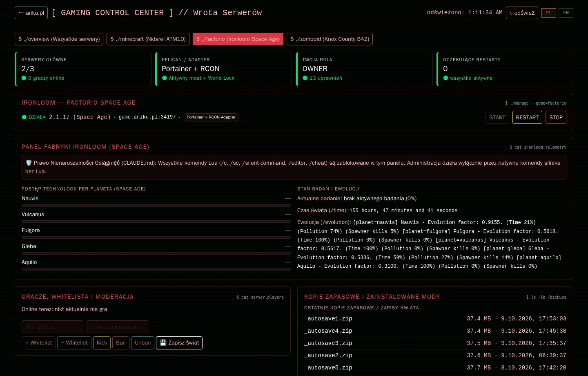Click the world time value 155 hours
Image resolution: width=588 pixels, height=376 pixels.
tap(403, 210)
